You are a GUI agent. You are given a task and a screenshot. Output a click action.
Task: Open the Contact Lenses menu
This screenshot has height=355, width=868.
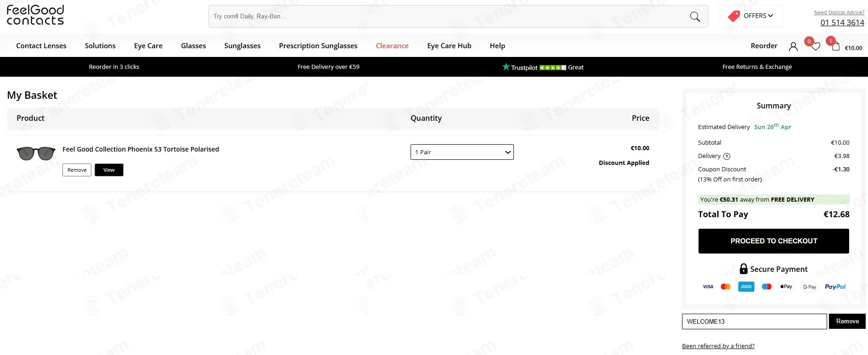coord(41,46)
